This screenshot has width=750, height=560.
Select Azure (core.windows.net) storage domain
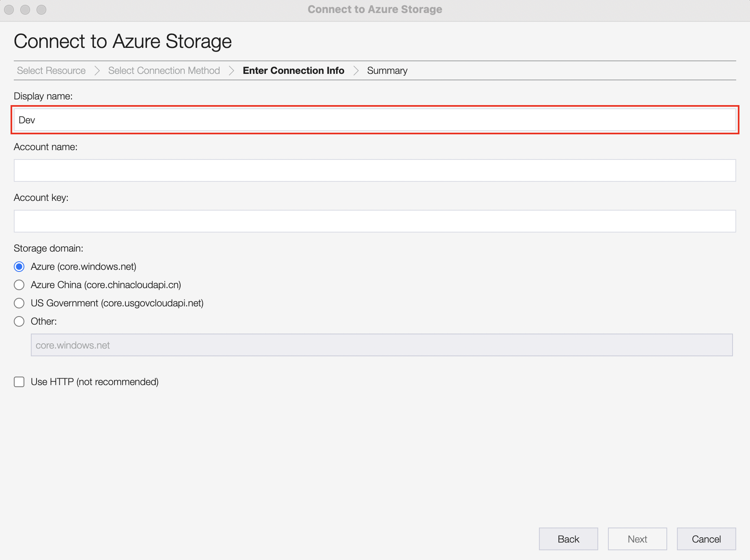tap(19, 267)
